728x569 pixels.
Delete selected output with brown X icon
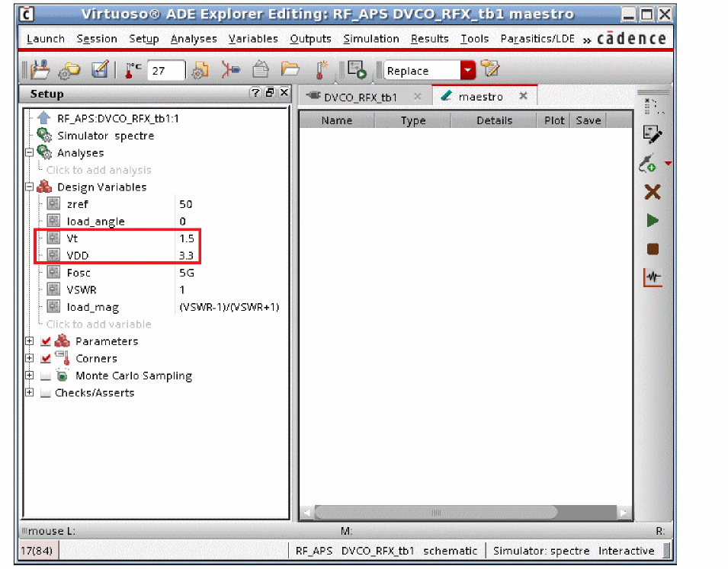point(653,192)
